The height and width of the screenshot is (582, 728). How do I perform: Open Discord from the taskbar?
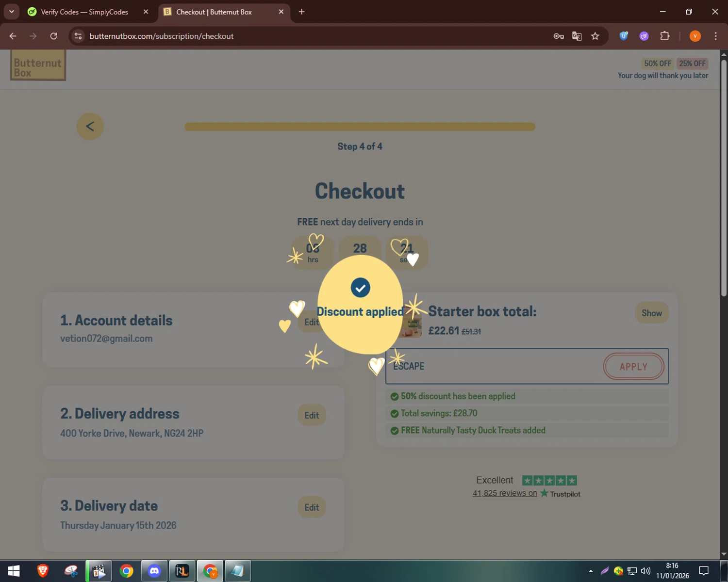tap(154, 571)
